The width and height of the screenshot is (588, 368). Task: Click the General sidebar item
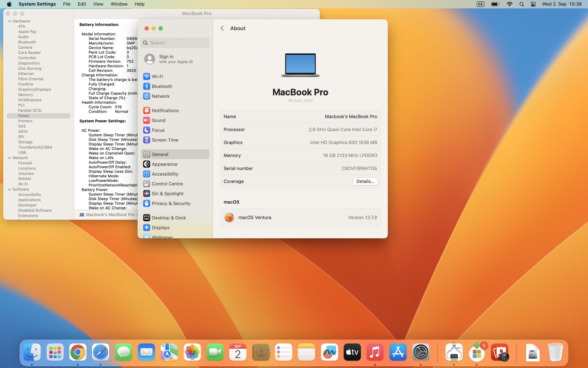click(x=175, y=154)
